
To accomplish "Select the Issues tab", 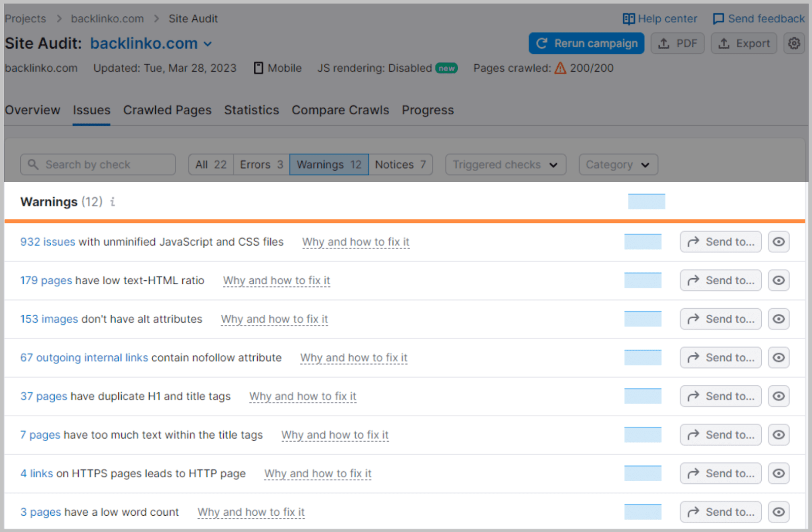I will [91, 110].
